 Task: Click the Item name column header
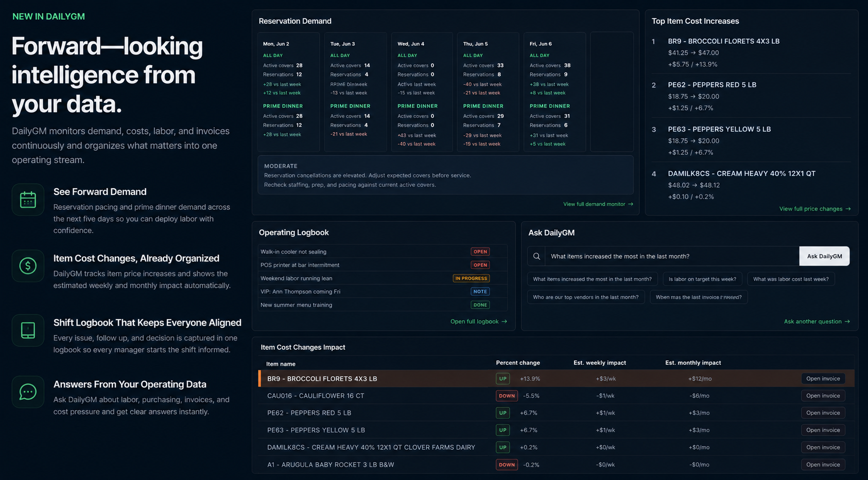[x=281, y=364]
